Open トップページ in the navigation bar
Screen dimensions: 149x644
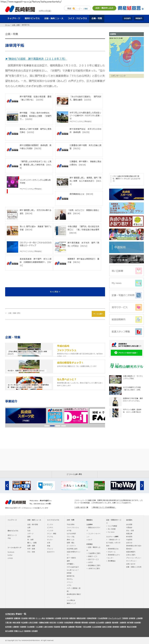click(14, 19)
